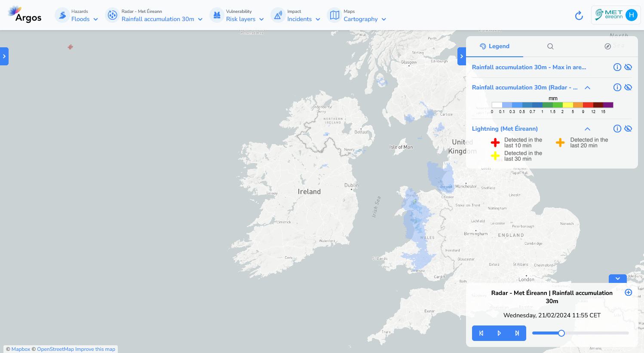This screenshot has height=353, width=644.
Task: Click the Rainfall accumulation Max in area title
Action: pos(529,67)
